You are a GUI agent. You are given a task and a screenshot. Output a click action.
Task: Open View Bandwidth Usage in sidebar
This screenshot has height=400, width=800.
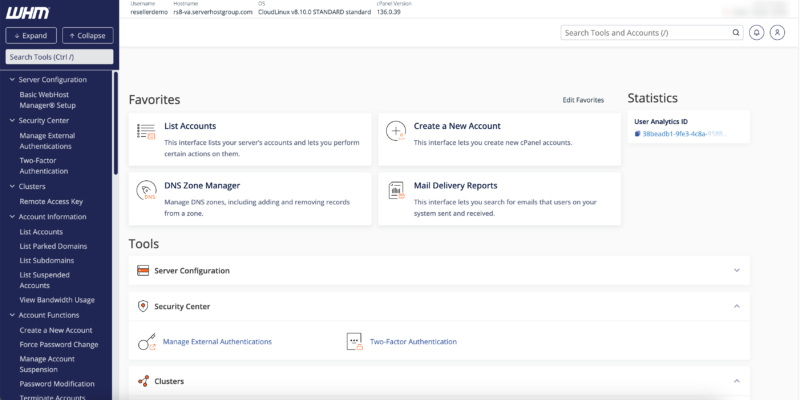[57, 300]
